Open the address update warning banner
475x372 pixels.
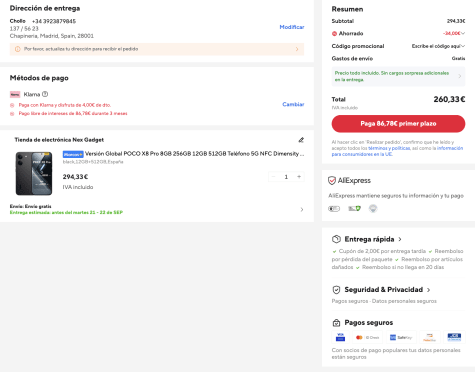click(x=157, y=49)
